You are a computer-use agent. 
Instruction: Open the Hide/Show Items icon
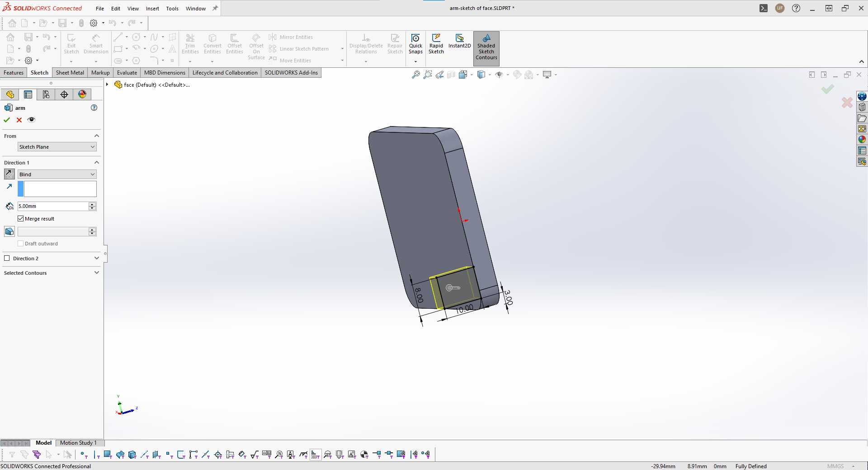(499, 75)
